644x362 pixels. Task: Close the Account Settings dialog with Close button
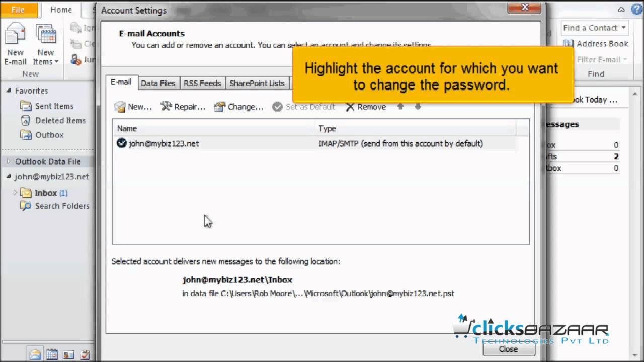pos(508,348)
